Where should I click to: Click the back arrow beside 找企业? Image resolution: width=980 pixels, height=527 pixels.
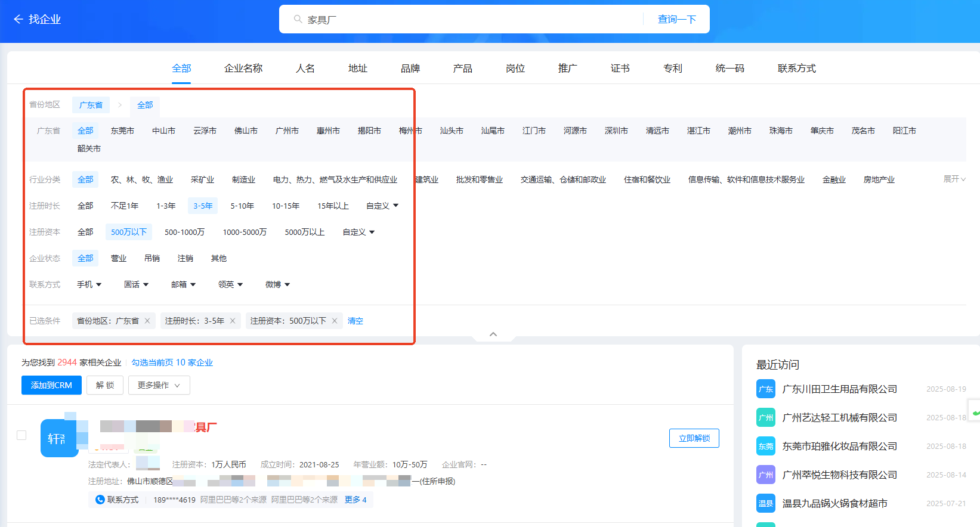pyautogui.click(x=18, y=19)
